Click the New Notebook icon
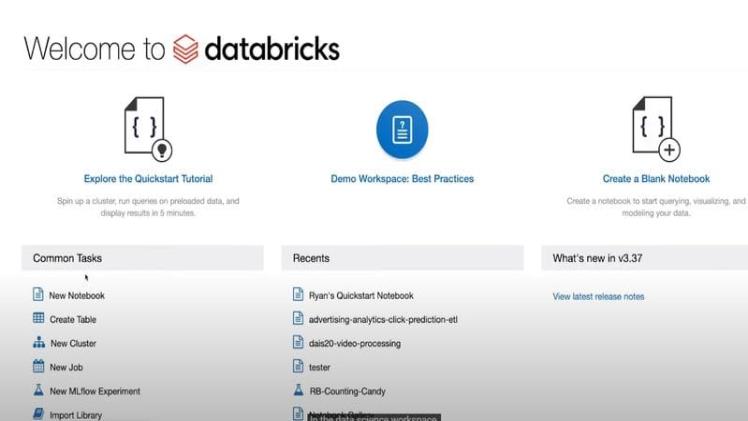748x421 pixels. click(38, 295)
